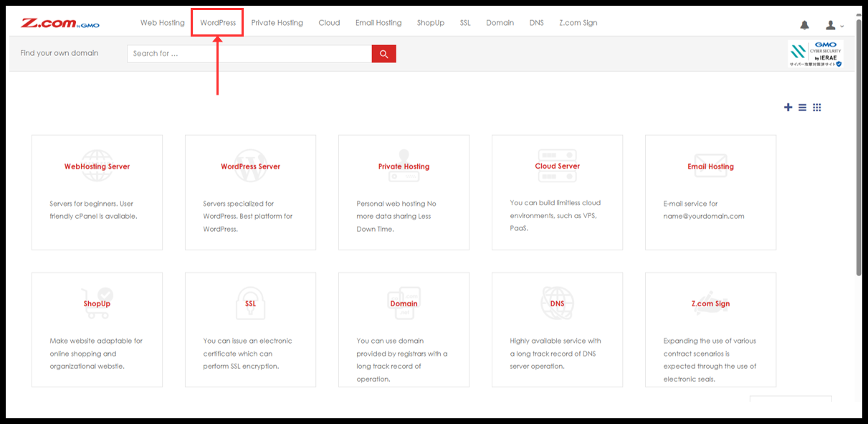
Task: Click 'E-mail service for name@yourdomain.com' text
Action: tap(704, 210)
